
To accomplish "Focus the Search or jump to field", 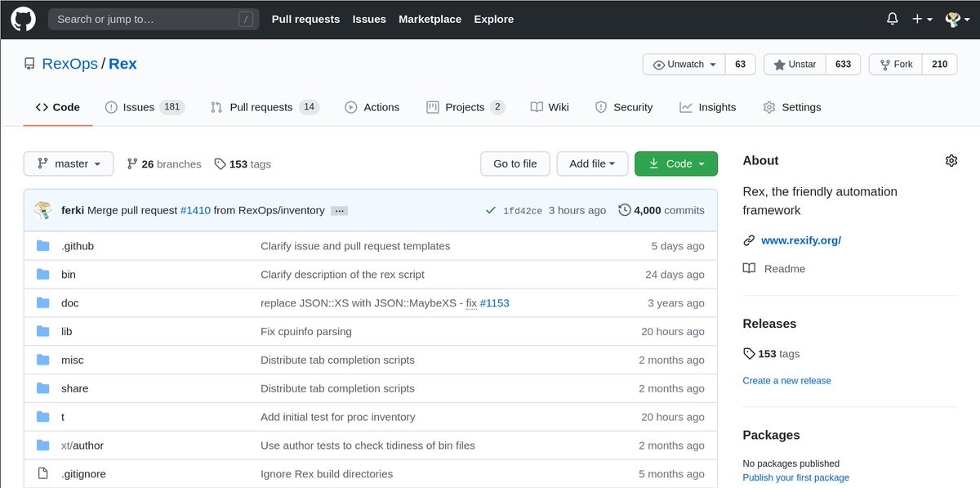I will click(x=154, y=19).
